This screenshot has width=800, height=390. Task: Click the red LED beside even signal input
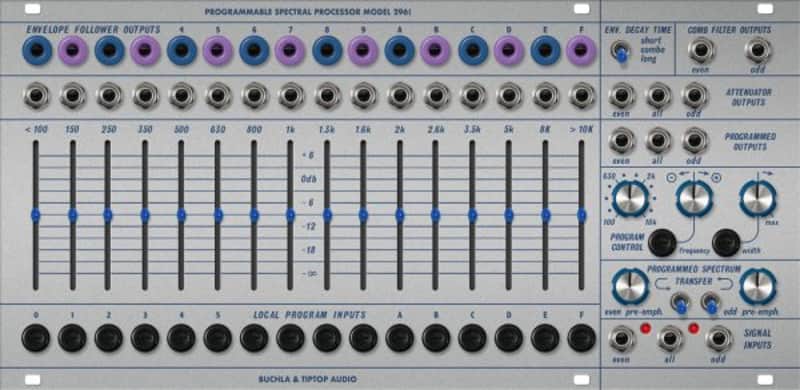645,328
